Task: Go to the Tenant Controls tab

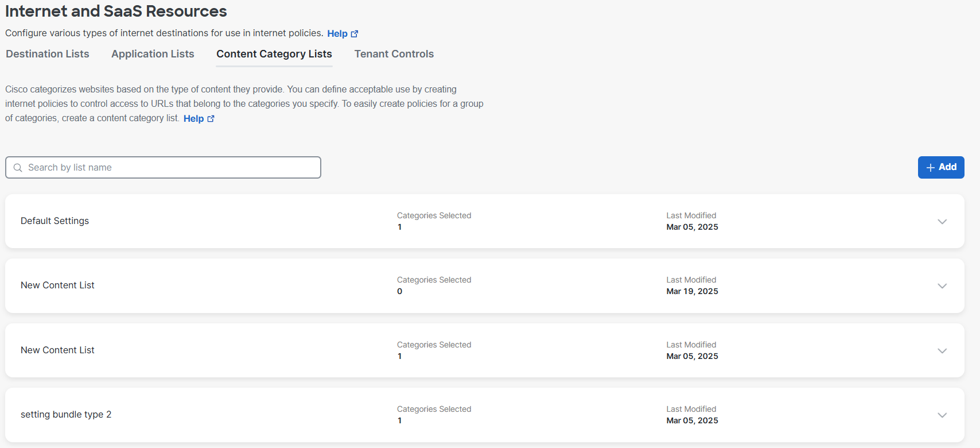Action: (x=394, y=54)
